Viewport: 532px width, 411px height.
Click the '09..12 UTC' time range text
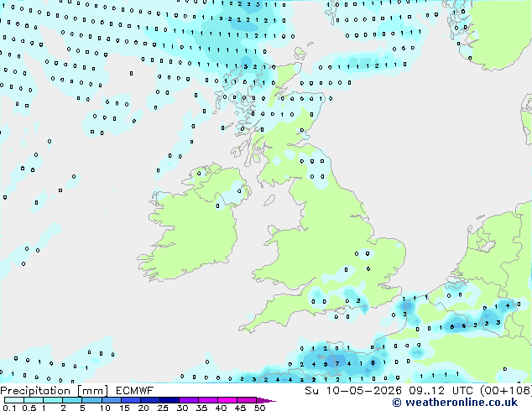click(441, 391)
